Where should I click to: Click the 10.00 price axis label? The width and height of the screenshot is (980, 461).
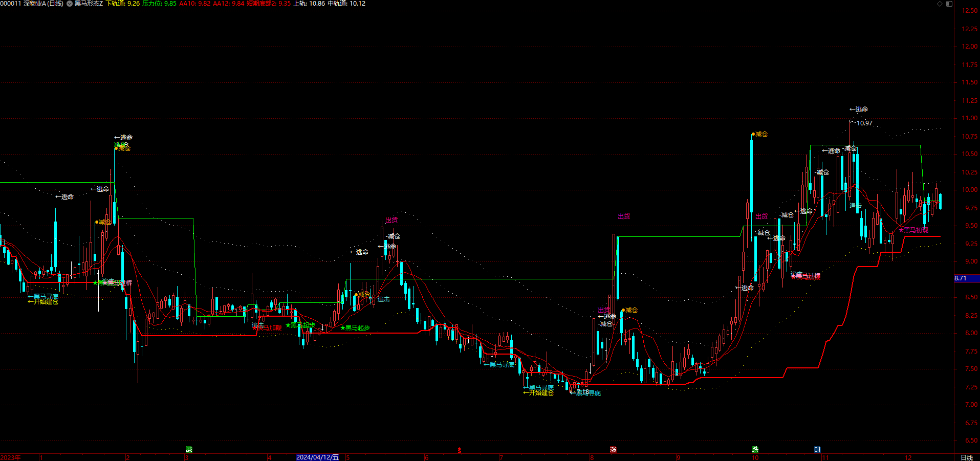[969, 190]
